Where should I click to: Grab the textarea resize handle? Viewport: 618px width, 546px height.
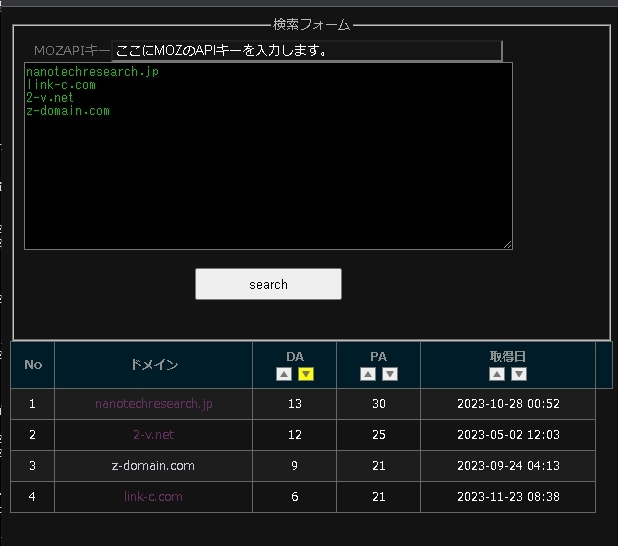tap(508, 245)
